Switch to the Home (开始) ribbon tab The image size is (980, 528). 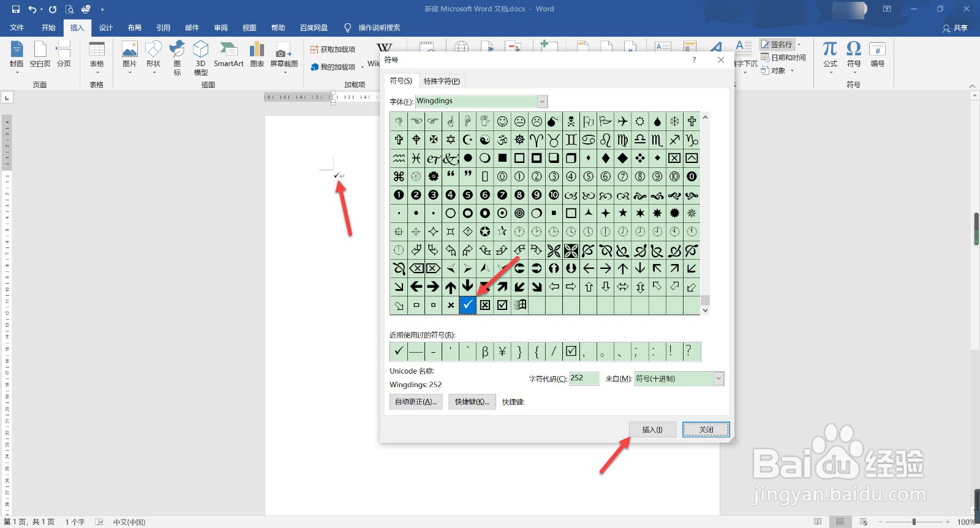pyautogui.click(x=48, y=28)
